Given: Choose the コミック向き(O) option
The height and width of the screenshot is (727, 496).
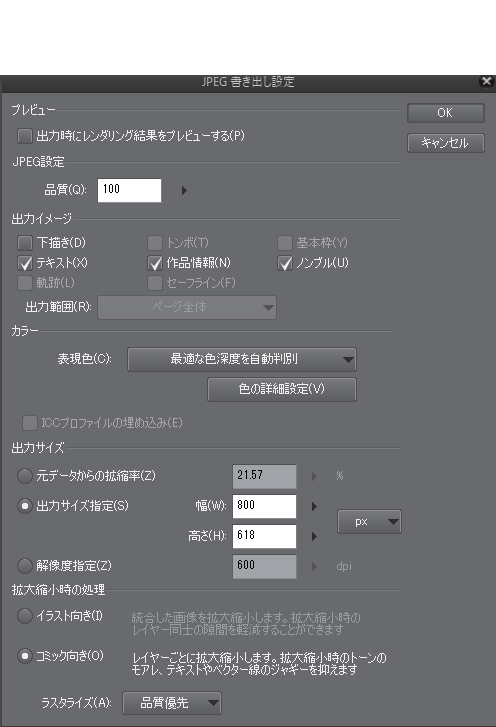Looking at the screenshot, I should coord(25,656).
